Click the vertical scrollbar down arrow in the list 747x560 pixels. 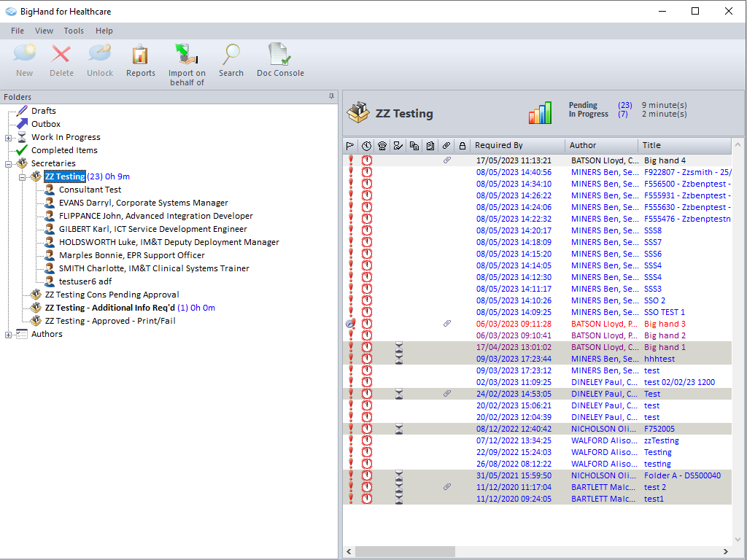click(x=738, y=540)
